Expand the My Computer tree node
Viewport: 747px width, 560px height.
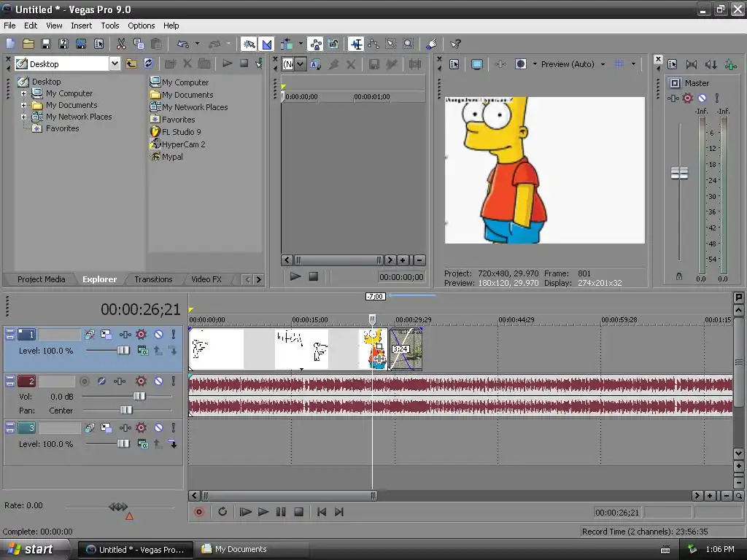coord(23,94)
